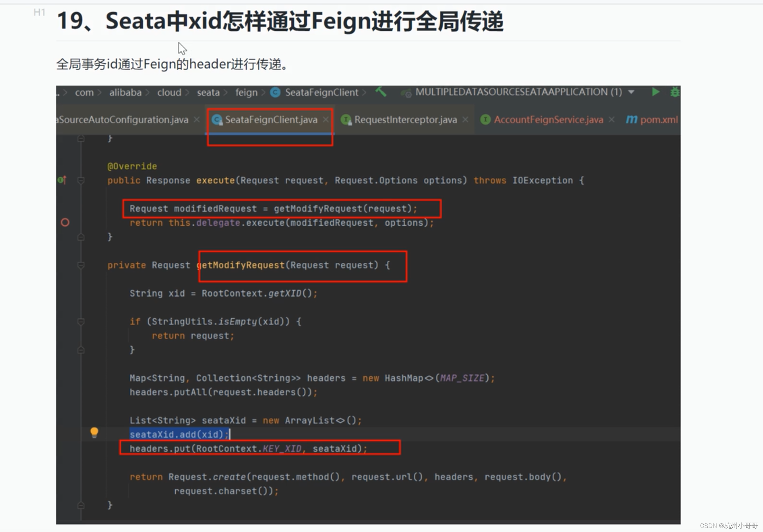
Task: Click the override gutter icon beside execute
Action: pos(62,180)
